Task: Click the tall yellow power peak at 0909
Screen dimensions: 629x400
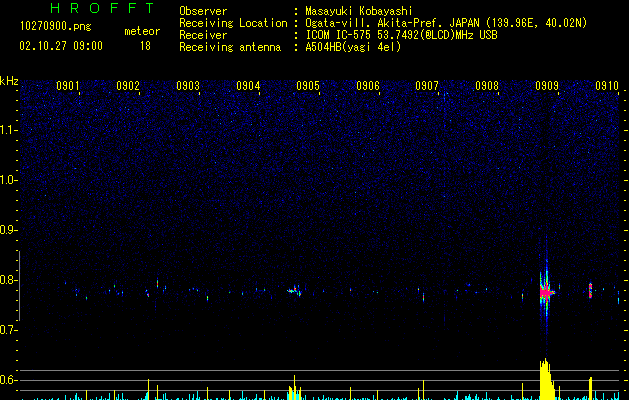Action: click(546, 379)
